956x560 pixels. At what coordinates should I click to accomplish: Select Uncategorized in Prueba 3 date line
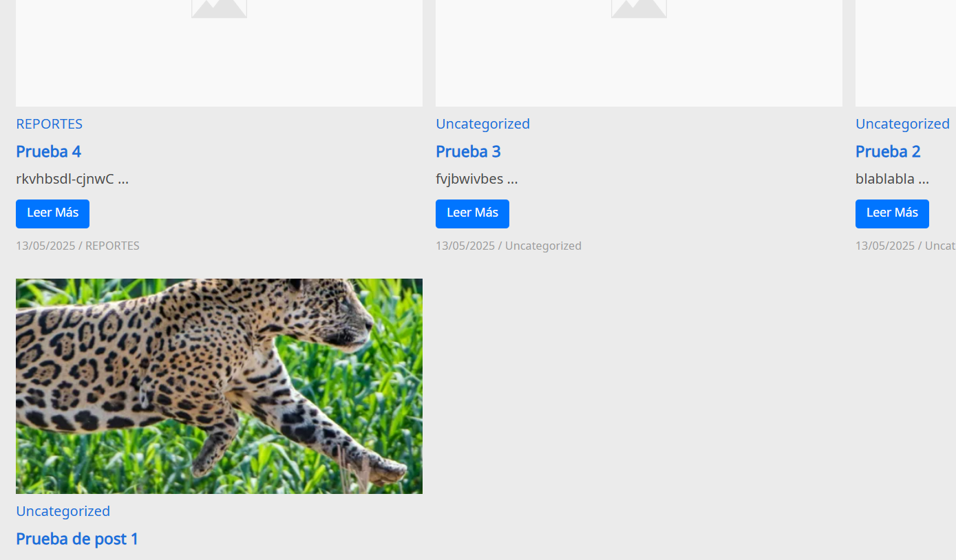(x=543, y=246)
